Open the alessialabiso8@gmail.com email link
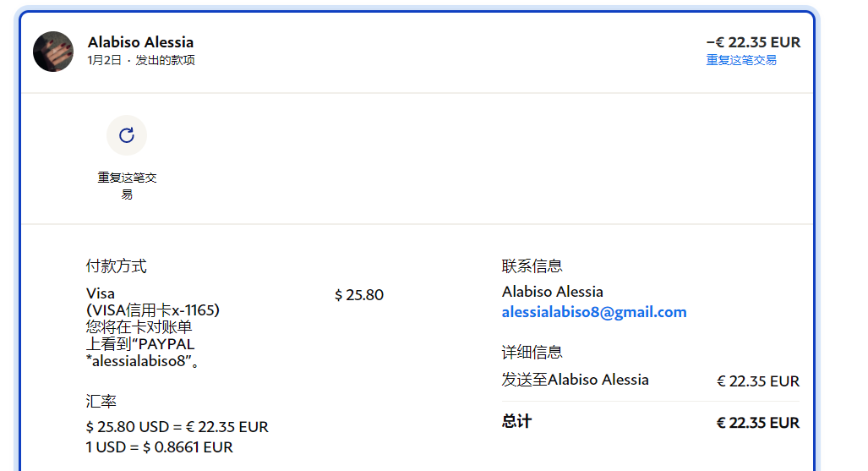 point(594,312)
